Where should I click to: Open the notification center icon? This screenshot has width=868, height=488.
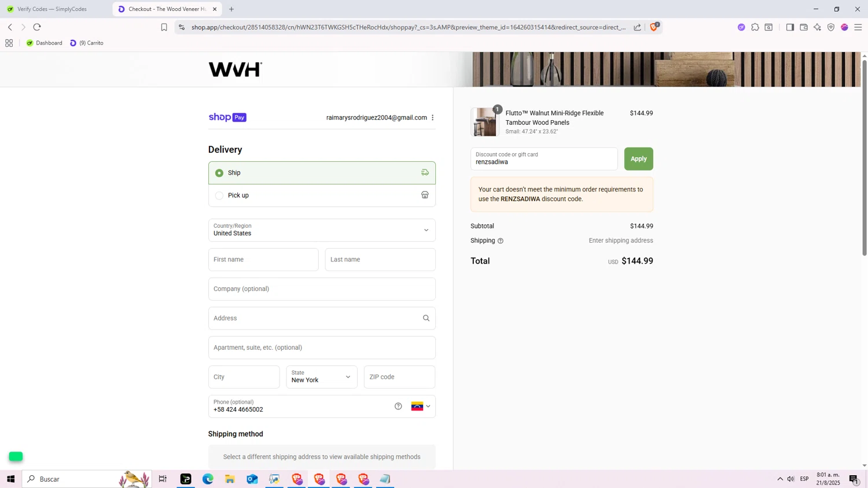point(854,479)
